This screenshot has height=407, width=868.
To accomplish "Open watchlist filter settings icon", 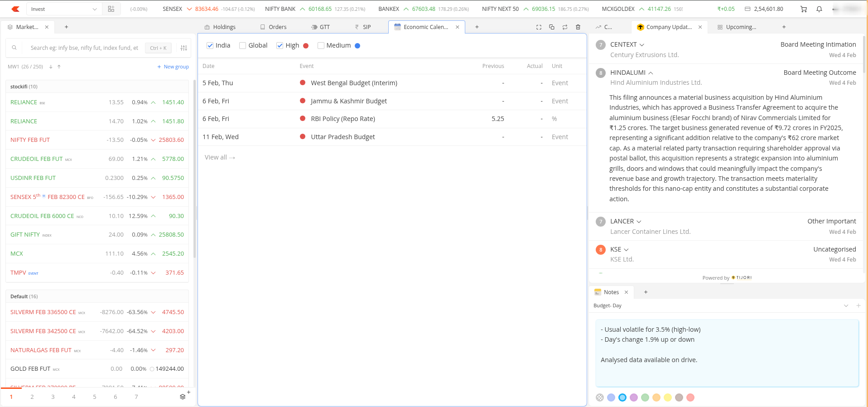I will [183, 48].
